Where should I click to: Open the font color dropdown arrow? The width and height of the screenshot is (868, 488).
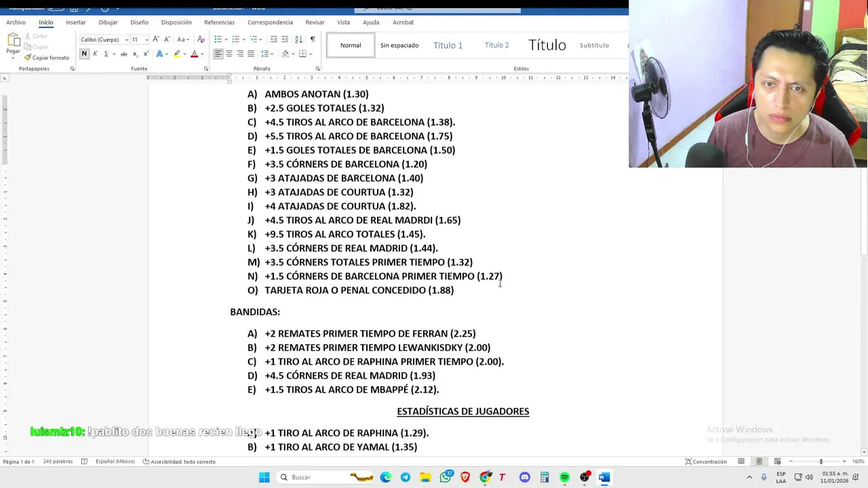point(202,54)
